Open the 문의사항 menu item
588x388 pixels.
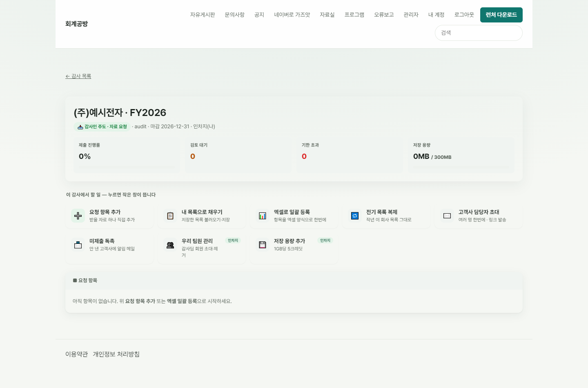coord(234,15)
